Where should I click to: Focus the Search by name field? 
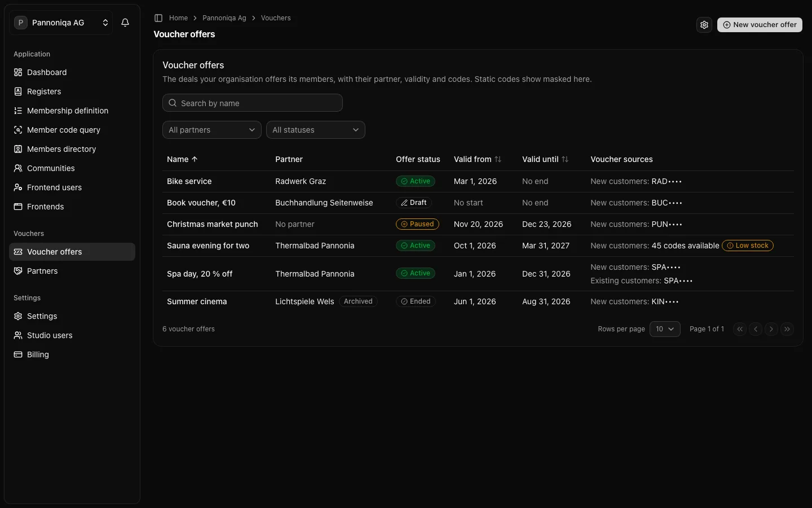[253, 103]
